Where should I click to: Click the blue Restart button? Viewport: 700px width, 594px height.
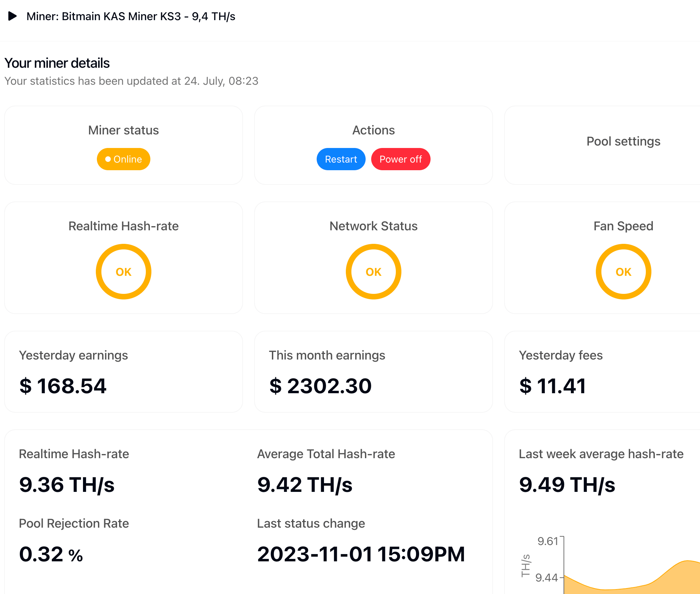point(341,159)
